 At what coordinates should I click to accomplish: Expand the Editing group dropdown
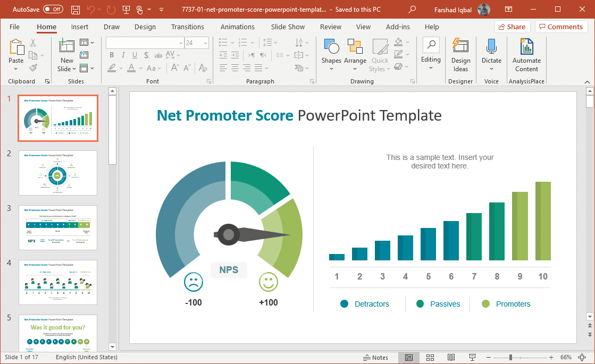coord(431,68)
